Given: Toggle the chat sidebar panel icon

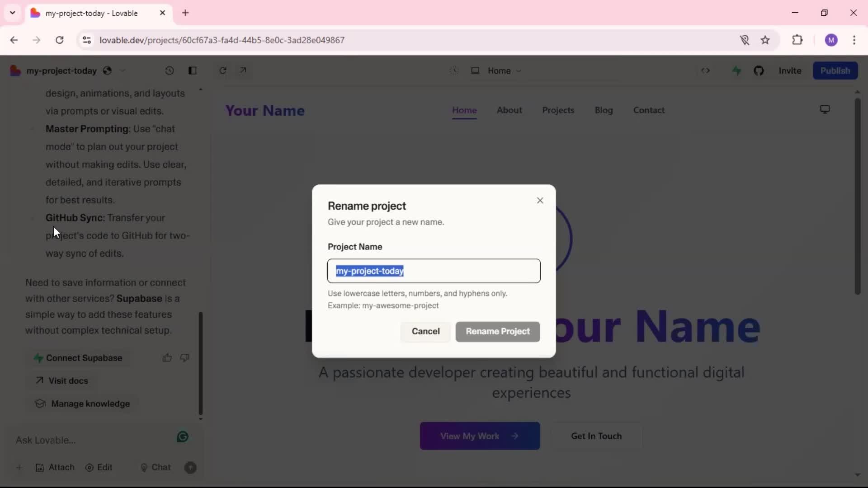Looking at the screenshot, I should click(x=193, y=70).
